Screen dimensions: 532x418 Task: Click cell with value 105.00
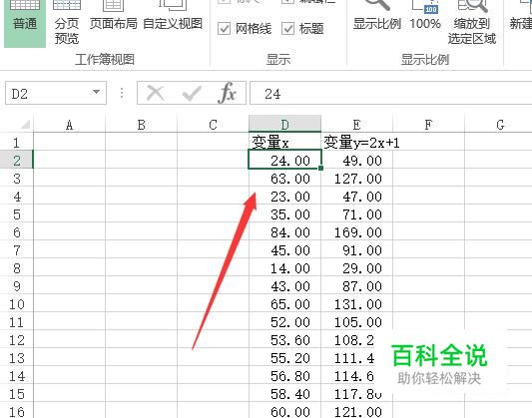(356, 321)
